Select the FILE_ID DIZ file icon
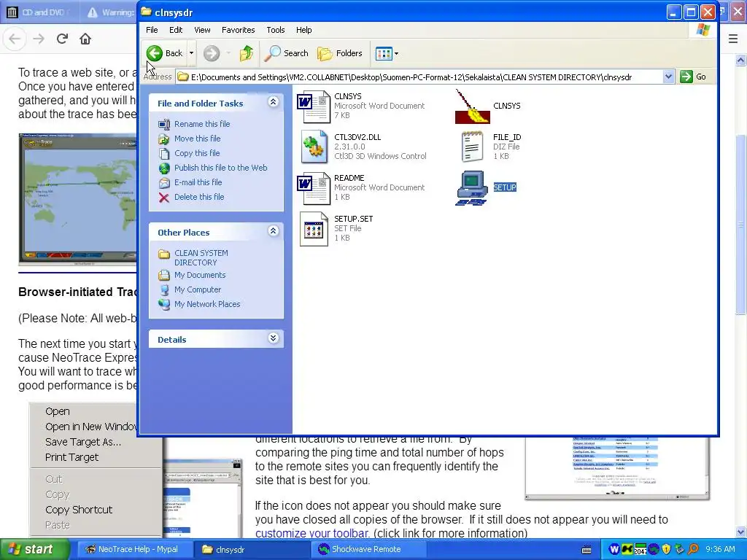 (x=472, y=147)
